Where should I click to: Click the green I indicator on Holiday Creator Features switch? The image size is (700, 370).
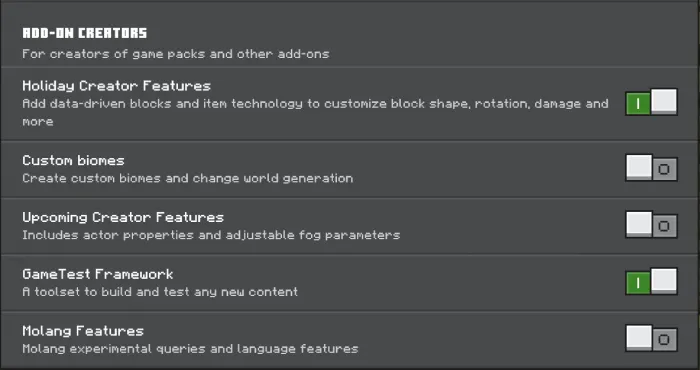[638, 104]
